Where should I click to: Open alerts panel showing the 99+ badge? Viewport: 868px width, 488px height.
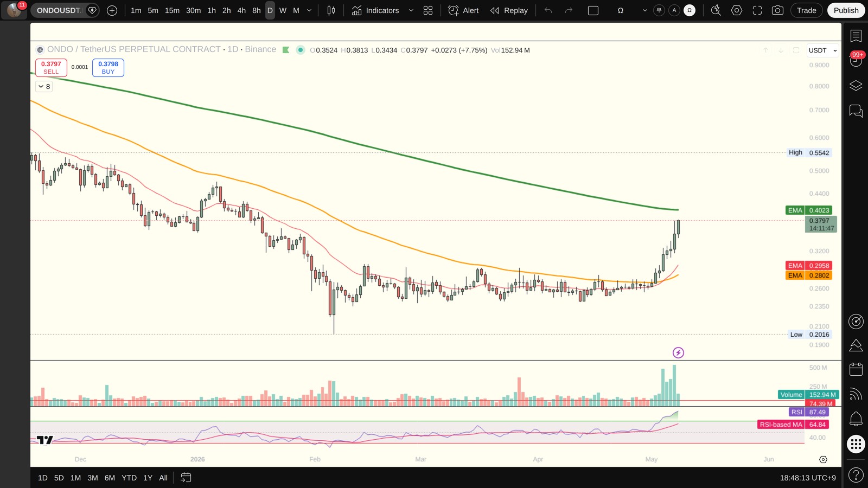[856, 60]
